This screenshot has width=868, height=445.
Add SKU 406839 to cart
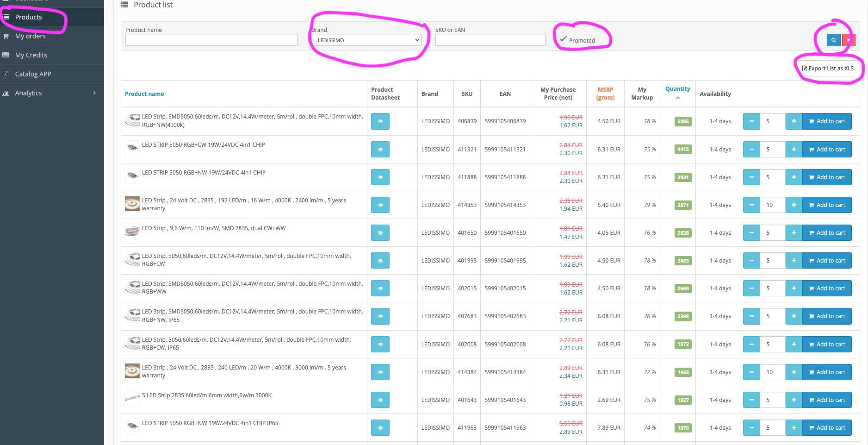[x=827, y=121]
